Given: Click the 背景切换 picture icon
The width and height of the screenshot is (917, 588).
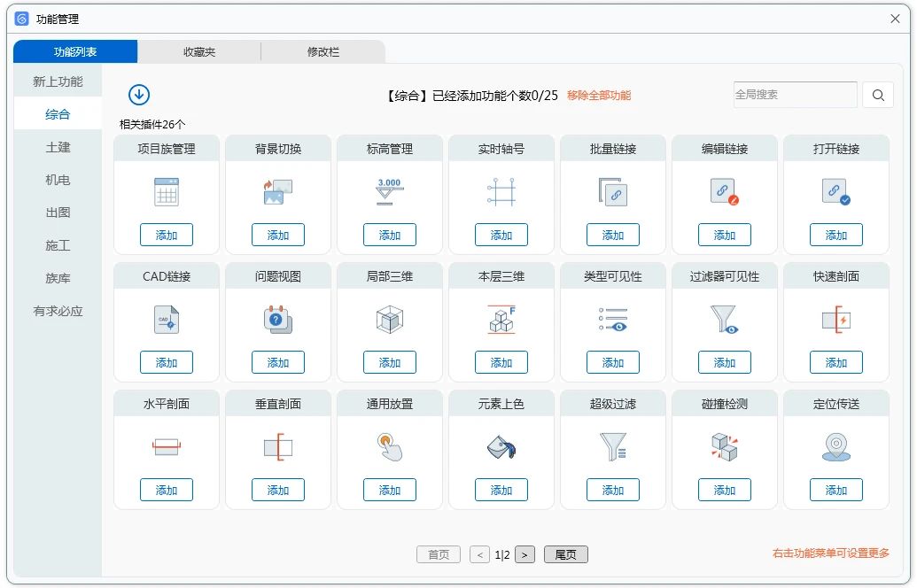Looking at the screenshot, I should pos(278,192).
